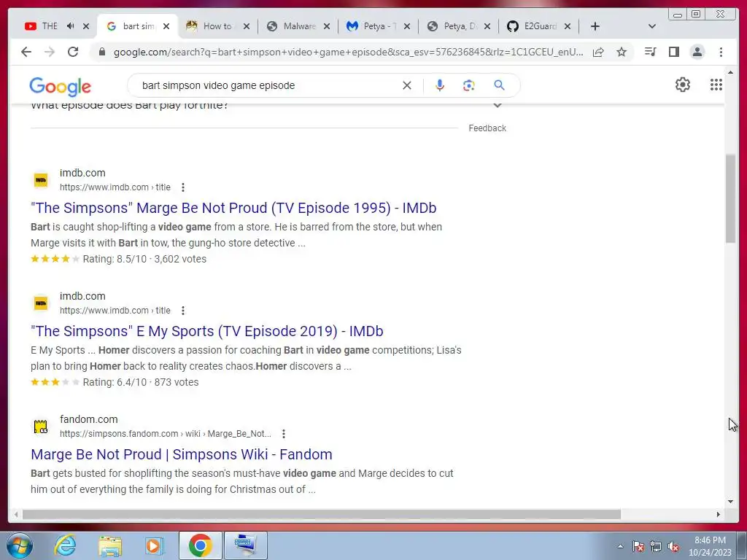Open options for the fandom.com result
Screen dimensions: 747x560
coord(284,434)
